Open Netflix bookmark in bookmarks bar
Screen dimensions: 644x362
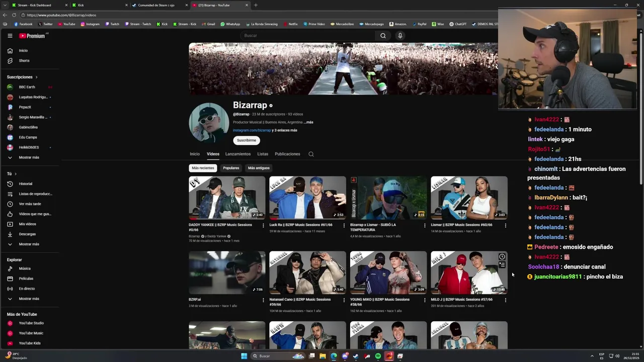pyautogui.click(x=290, y=24)
